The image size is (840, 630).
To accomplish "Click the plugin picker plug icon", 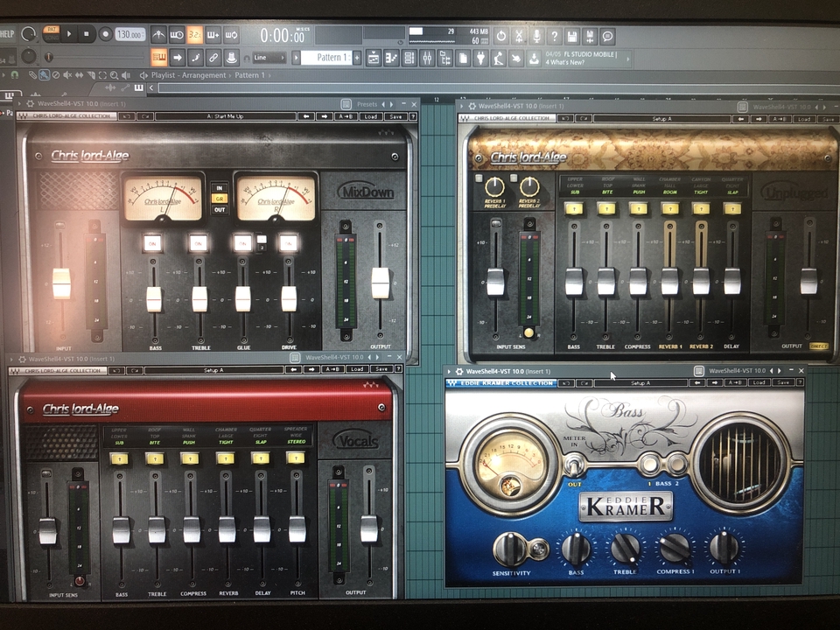I will coord(480,58).
